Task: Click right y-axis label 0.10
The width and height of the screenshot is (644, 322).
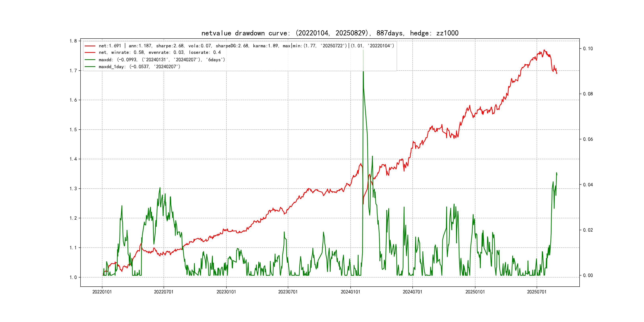Action: [588, 48]
